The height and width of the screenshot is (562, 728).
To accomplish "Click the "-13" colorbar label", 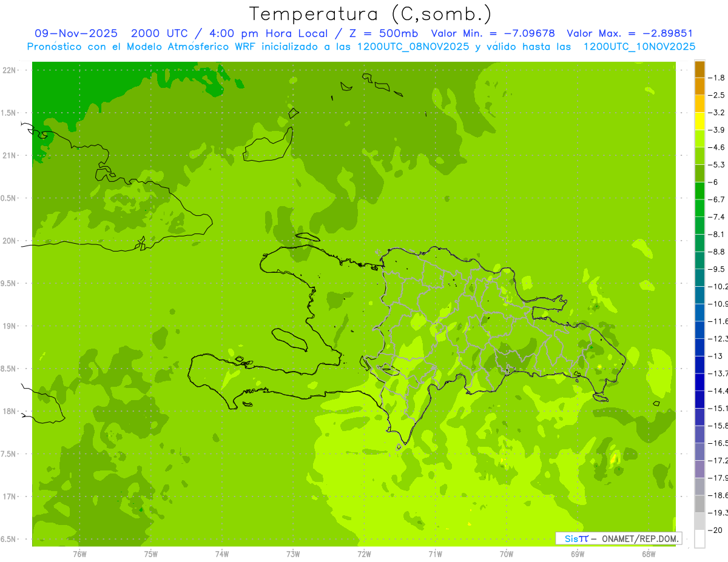I will click(x=715, y=356).
